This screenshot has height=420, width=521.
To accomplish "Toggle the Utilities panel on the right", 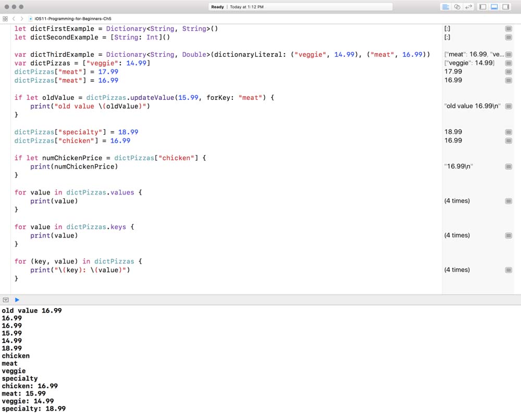I will (x=505, y=7).
